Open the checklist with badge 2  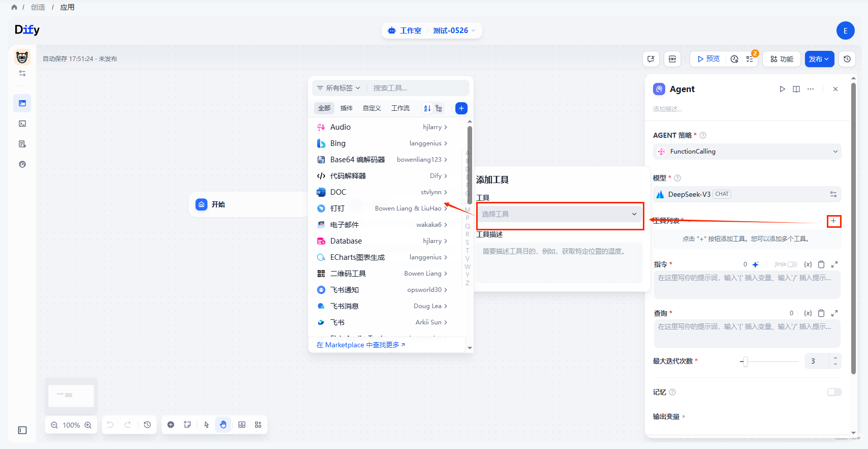[x=750, y=59]
